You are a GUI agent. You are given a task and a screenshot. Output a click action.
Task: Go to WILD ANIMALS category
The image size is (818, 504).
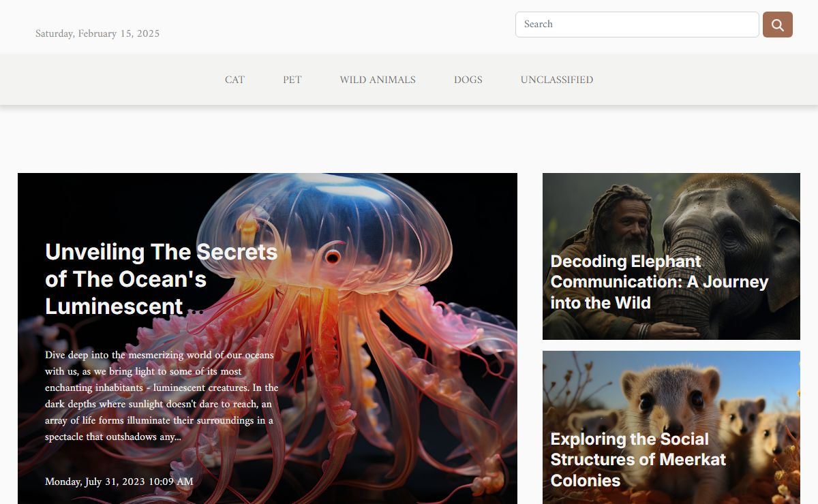pyautogui.click(x=378, y=80)
